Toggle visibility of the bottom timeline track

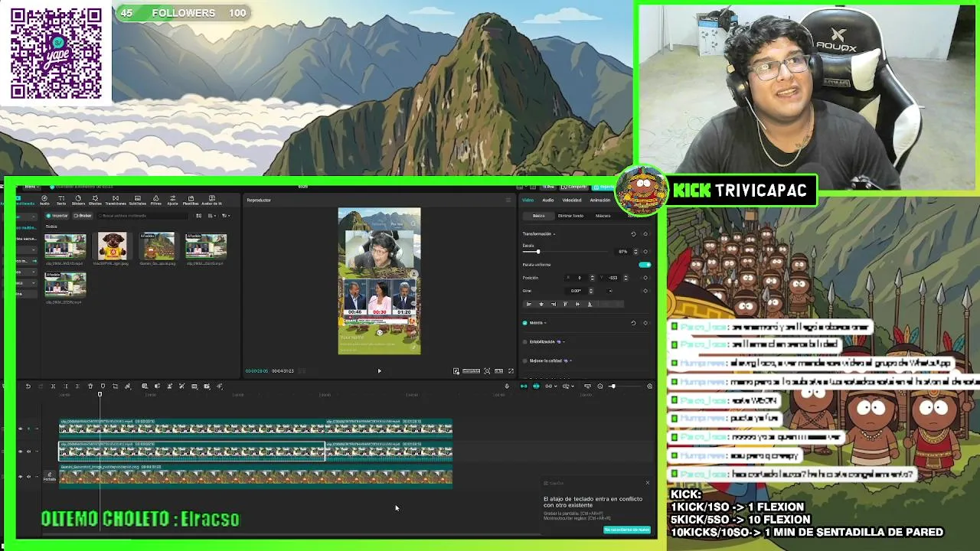[20, 477]
